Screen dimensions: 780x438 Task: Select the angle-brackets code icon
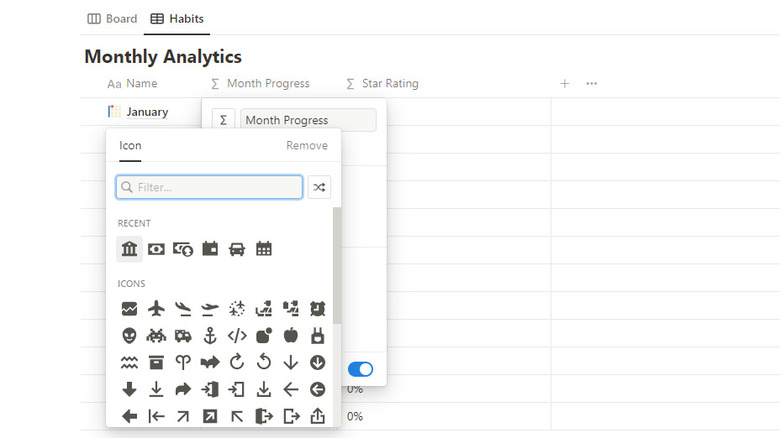click(237, 335)
